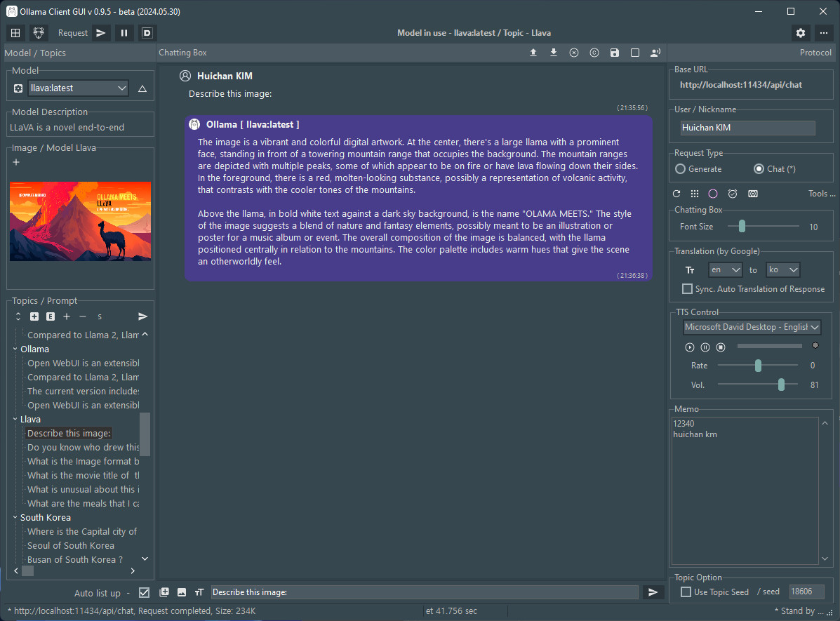Select 'Do you know who drew this' topic
This screenshot has height=621, width=840.
point(83,448)
